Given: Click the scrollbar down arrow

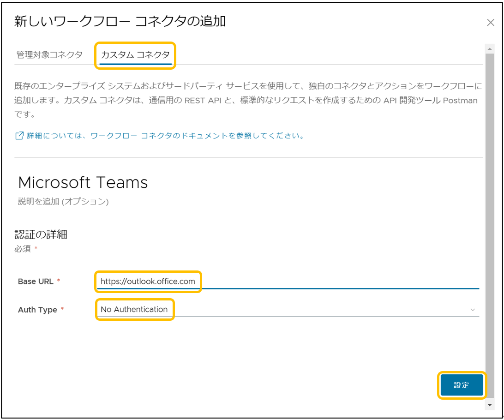Looking at the screenshot, I should click(490, 405).
